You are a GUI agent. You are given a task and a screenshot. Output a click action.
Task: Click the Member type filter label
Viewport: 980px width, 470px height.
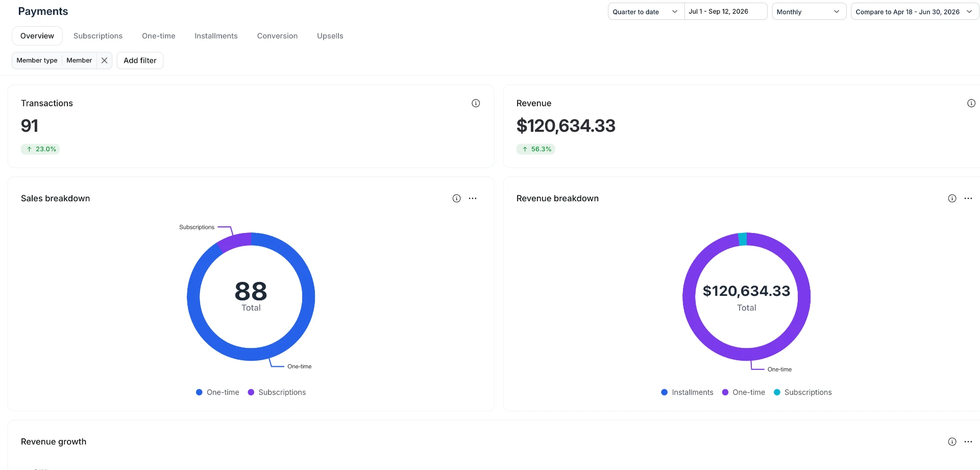37,60
